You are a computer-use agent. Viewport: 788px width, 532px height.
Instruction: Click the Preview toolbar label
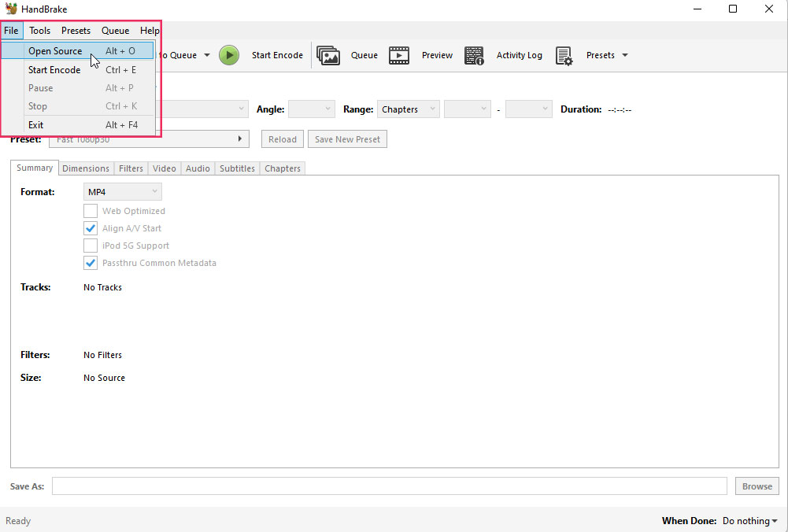coord(437,55)
